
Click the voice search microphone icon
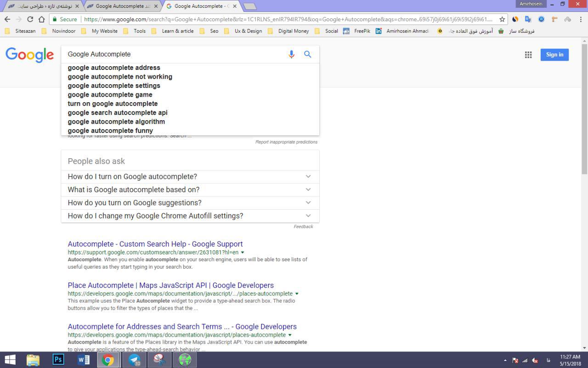point(291,54)
